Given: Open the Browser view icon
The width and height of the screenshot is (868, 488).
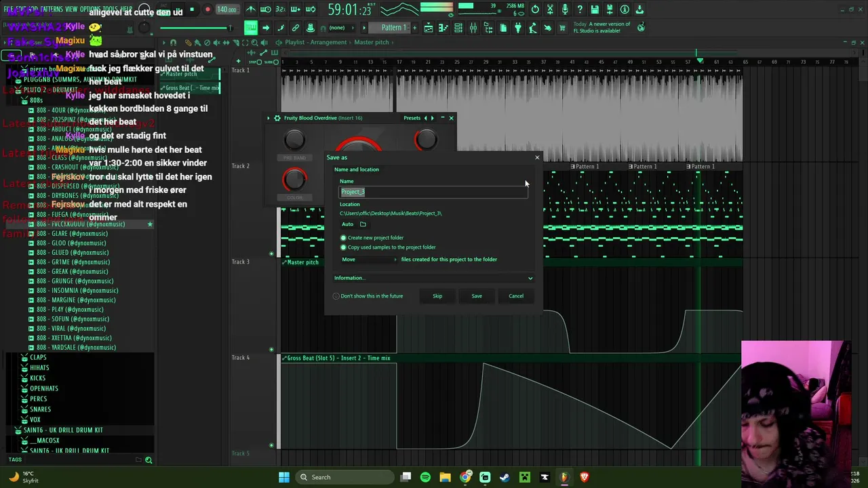Looking at the screenshot, I should click(x=488, y=28).
